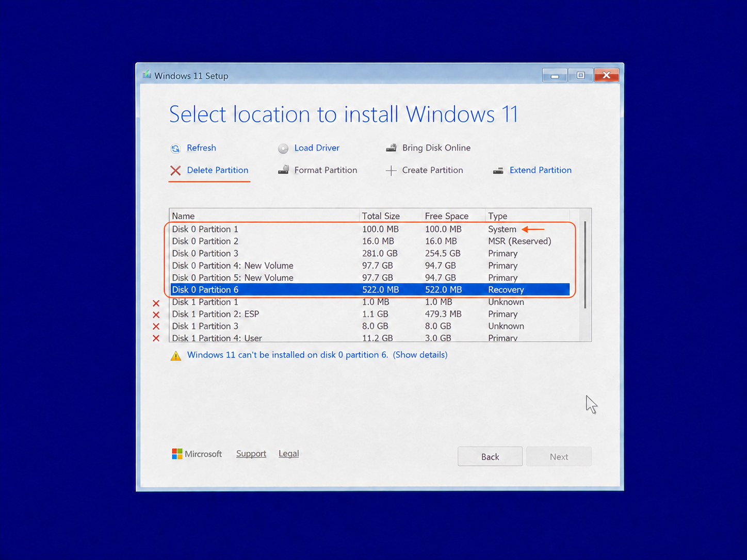Click the Extend Partition drive icon
The image size is (747, 560).
pos(498,171)
